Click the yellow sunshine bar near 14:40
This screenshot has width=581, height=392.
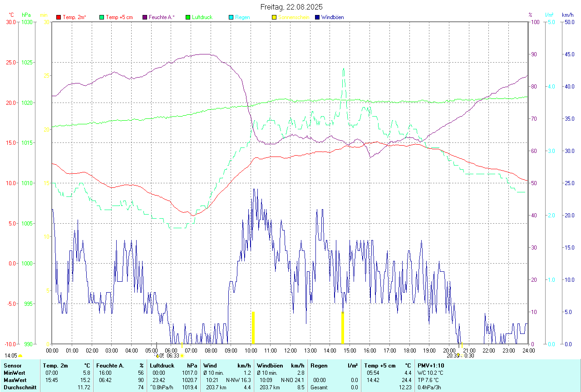coord(342,328)
